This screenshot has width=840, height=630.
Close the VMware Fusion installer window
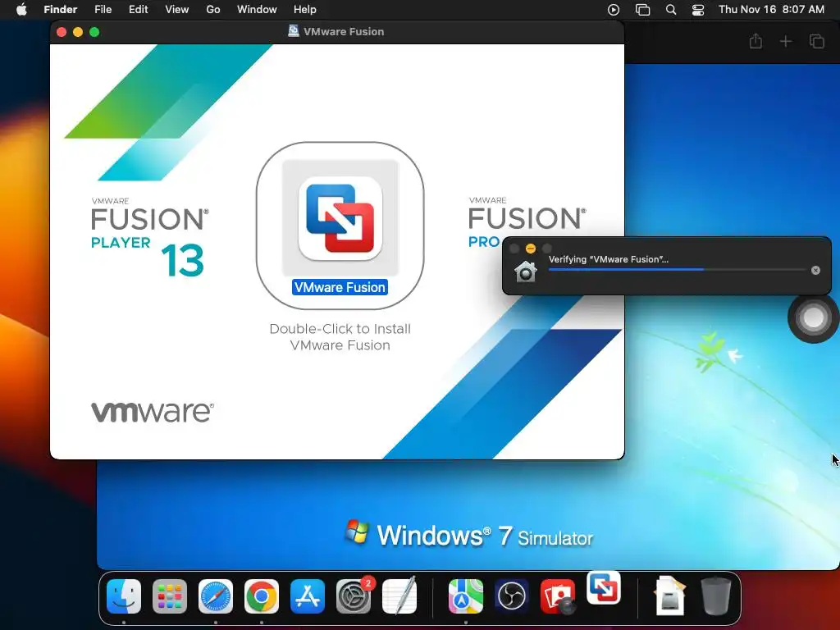point(62,32)
